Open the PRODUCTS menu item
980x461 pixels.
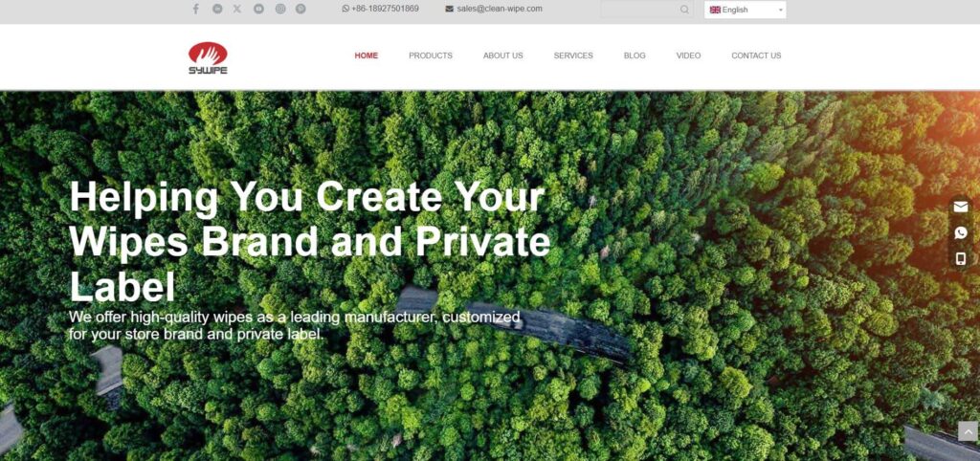coord(431,55)
